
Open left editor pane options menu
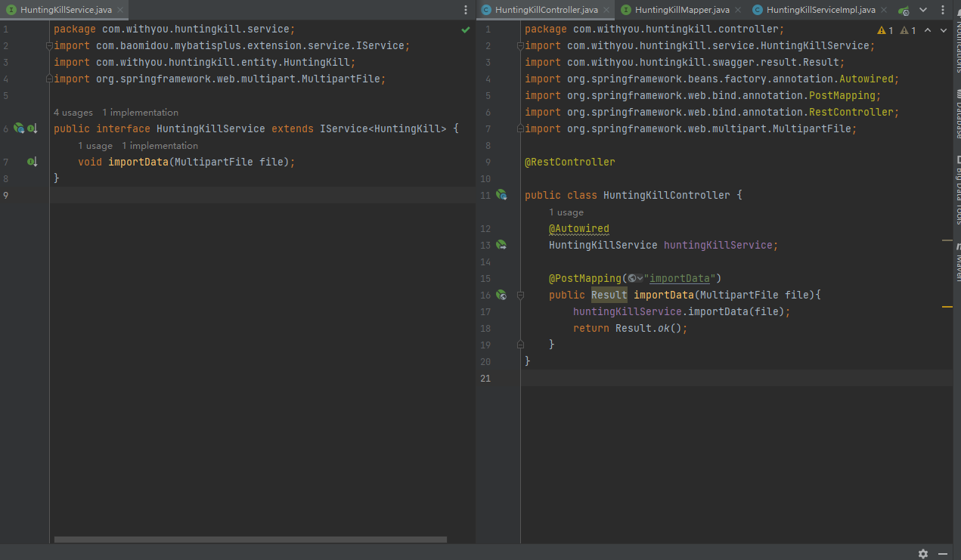pyautogui.click(x=466, y=10)
